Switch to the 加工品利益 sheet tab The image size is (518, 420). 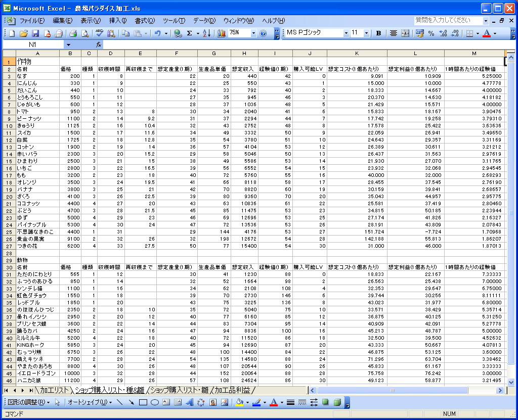point(232,390)
